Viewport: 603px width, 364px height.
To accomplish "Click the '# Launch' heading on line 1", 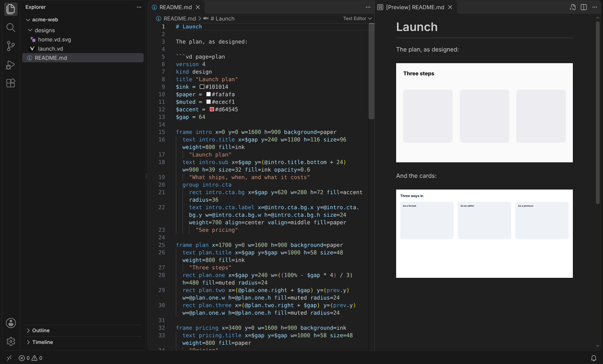I will point(189,27).
